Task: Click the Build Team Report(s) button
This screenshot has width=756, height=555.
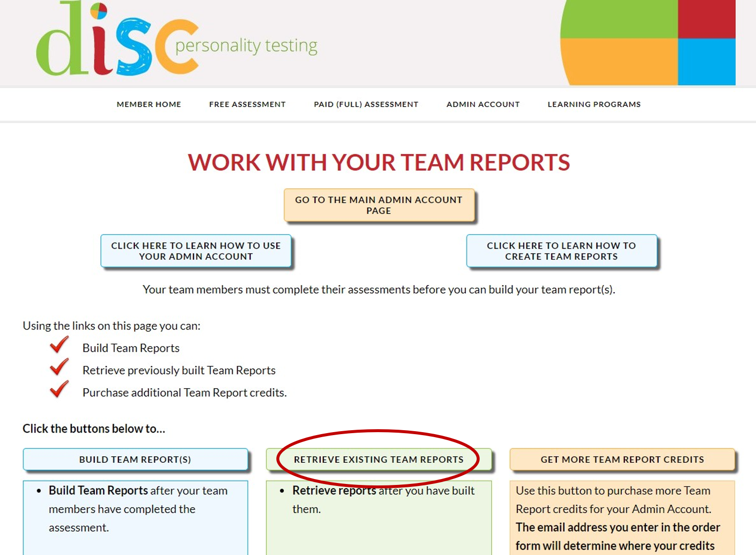Action: [x=135, y=459]
